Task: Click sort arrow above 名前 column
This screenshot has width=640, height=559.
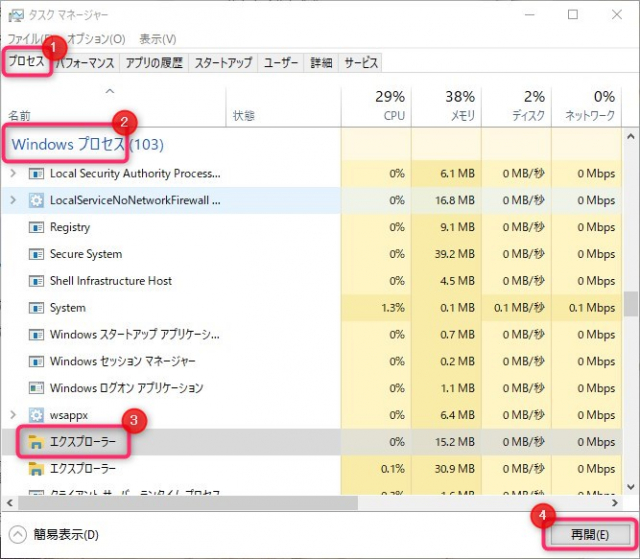Action: tap(110, 91)
